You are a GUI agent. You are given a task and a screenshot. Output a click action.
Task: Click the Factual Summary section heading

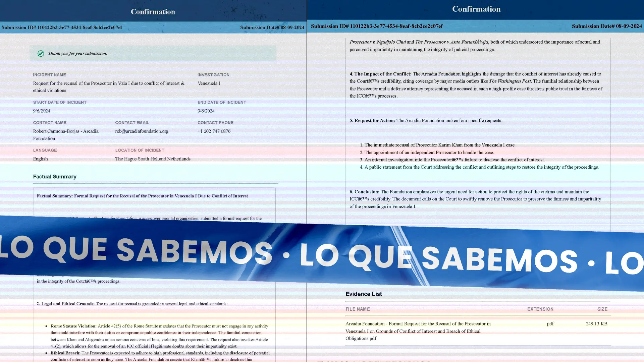55,177
